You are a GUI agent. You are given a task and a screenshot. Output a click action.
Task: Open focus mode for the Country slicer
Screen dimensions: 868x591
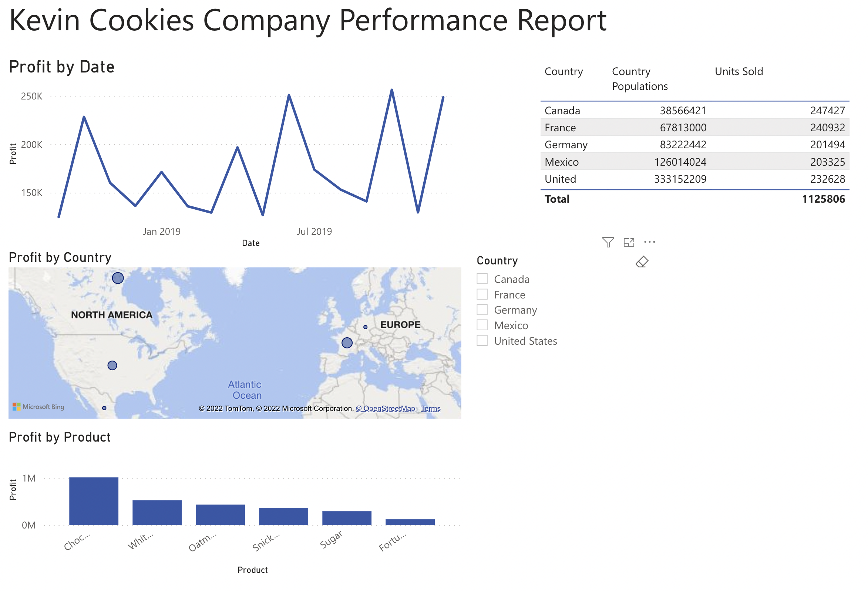[x=629, y=242]
